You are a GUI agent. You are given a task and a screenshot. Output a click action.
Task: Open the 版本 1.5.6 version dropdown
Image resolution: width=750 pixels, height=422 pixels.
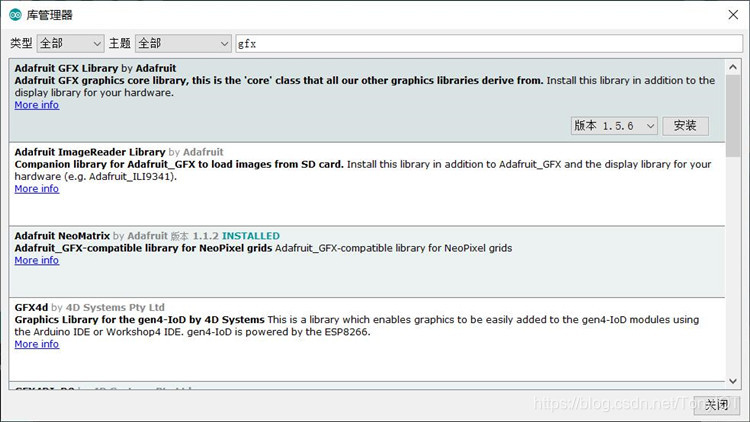tap(614, 126)
